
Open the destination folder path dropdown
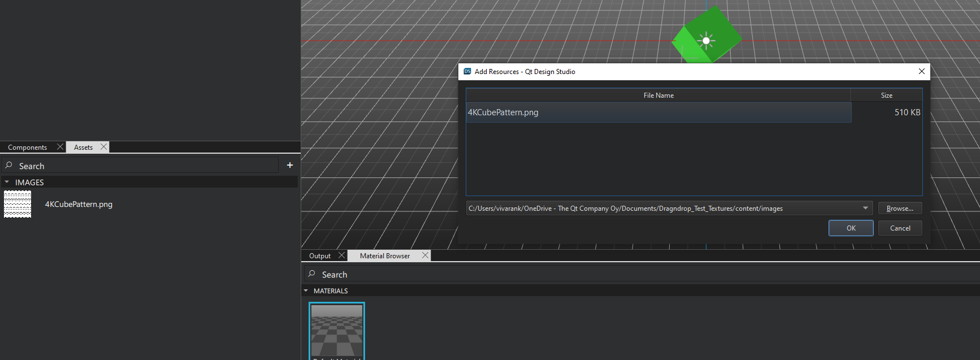865,208
